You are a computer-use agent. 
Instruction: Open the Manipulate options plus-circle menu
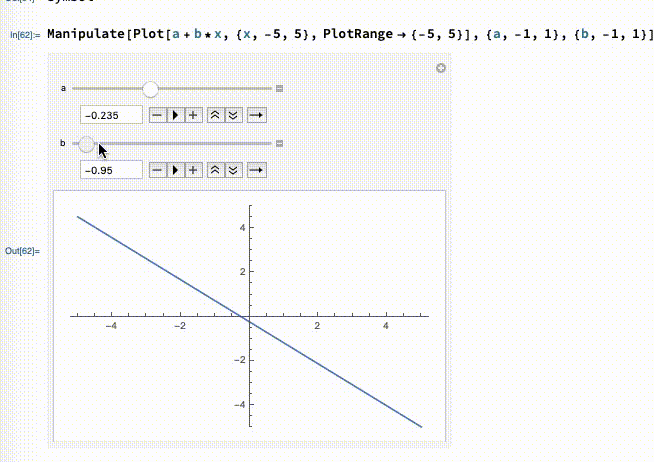click(x=441, y=68)
